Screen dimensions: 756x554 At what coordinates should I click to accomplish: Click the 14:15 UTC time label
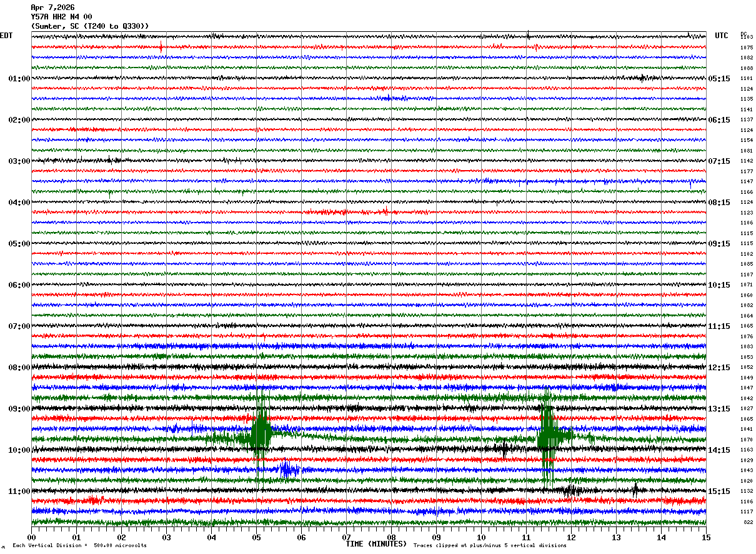coord(719,450)
